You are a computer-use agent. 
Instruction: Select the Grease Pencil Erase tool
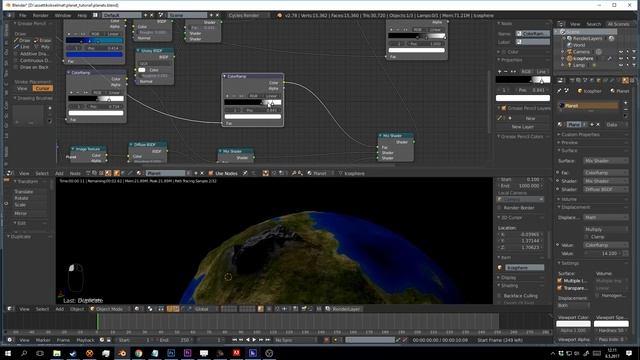(42, 40)
